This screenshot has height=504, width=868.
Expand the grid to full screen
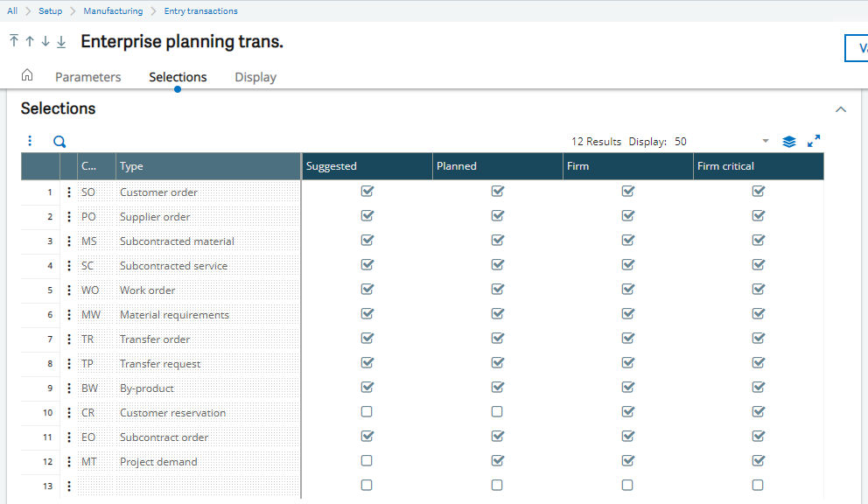pyautogui.click(x=814, y=142)
